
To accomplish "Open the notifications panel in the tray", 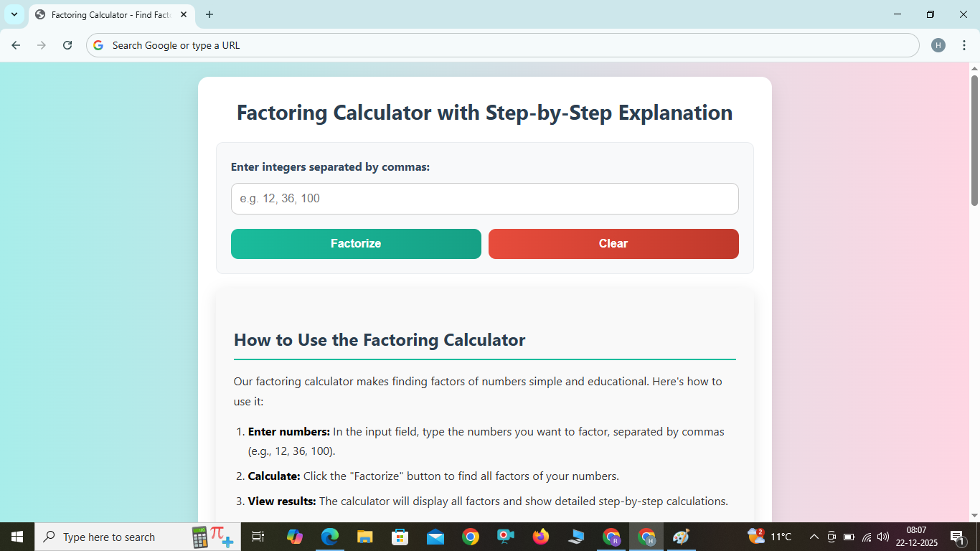I will click(x=957, y=536).
